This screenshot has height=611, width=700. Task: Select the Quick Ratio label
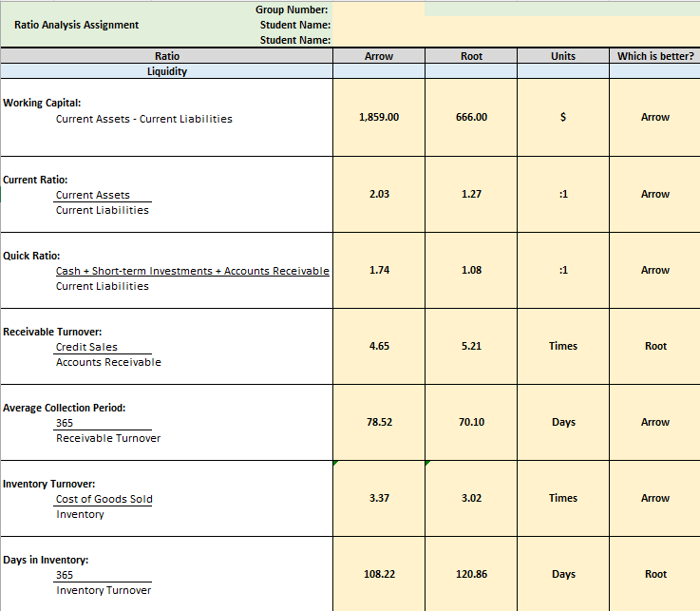(31, 256)
